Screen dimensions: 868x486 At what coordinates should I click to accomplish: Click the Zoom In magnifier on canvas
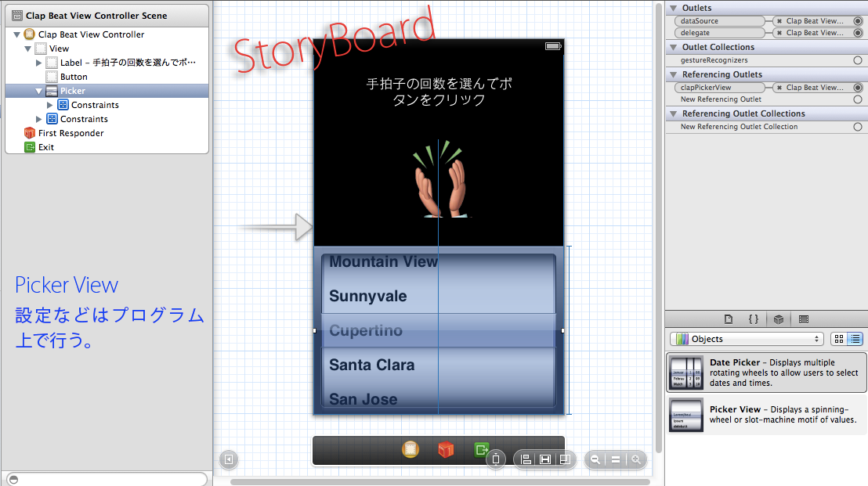[636, 459]
